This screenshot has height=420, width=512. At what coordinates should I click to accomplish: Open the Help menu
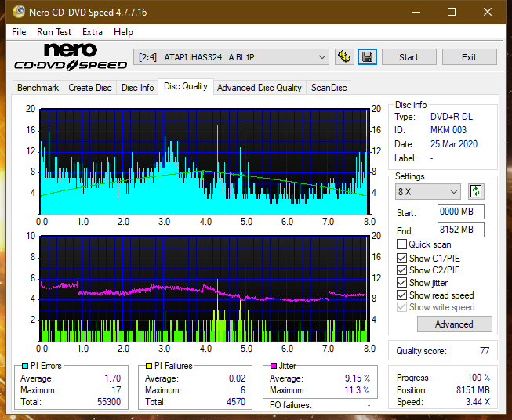(123, 32)
